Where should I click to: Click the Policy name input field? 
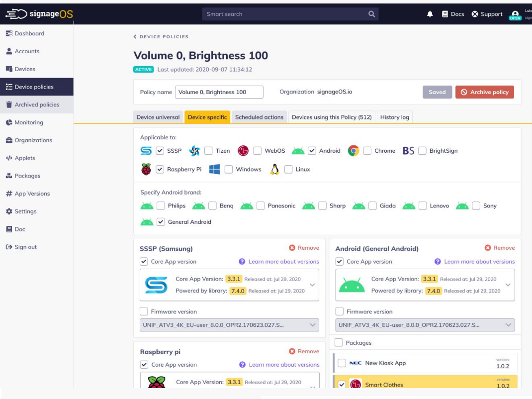pos(219,92)
